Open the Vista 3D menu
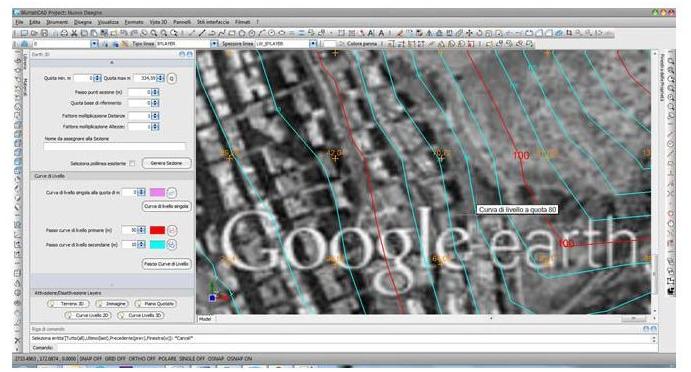 tap(158, 22)
